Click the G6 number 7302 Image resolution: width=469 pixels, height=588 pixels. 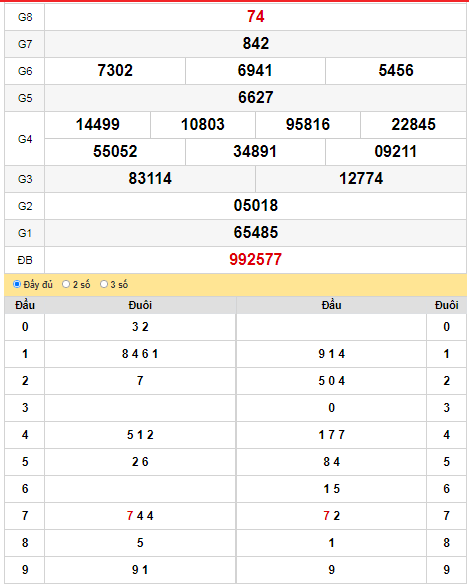click(115, 70)
